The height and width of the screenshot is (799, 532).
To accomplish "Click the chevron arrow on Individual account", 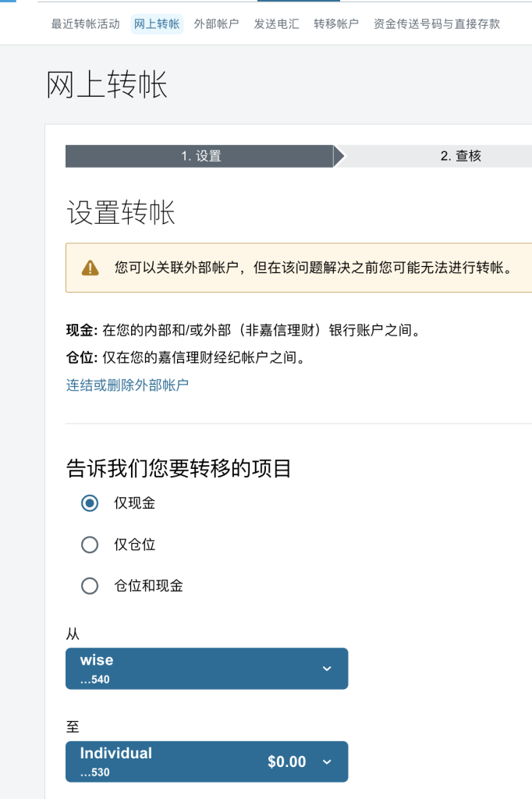I will point(327,762).
